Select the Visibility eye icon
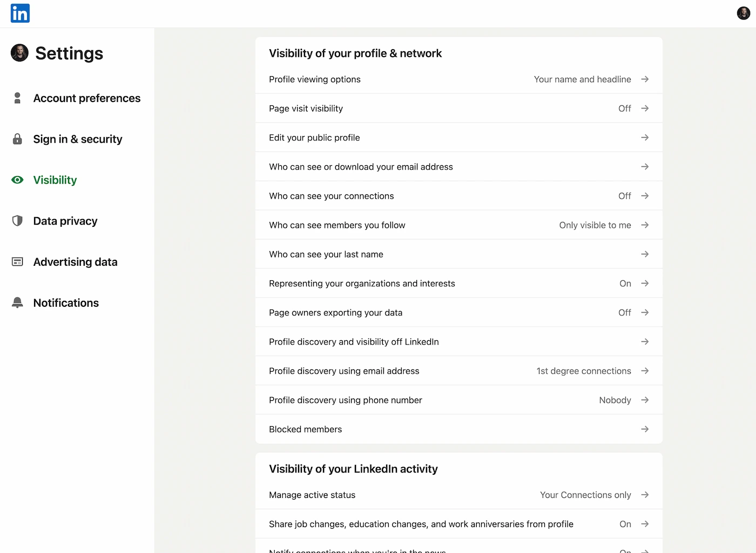This screenshot has height=553, width=756. point(17,180)
